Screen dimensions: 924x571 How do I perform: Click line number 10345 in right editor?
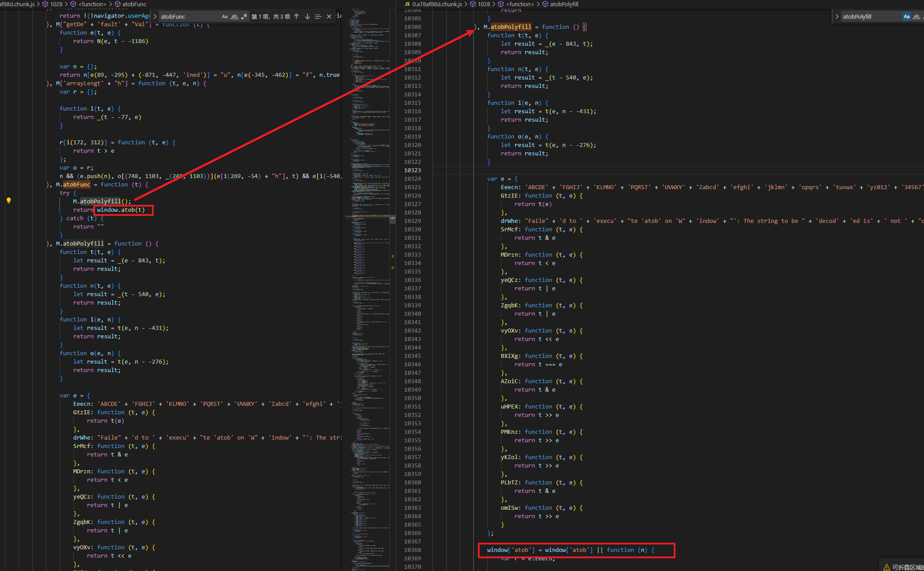click(412, 356)
